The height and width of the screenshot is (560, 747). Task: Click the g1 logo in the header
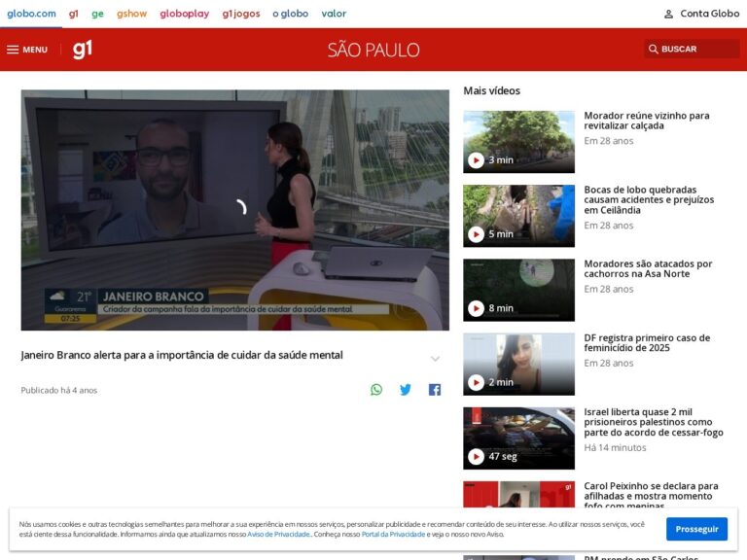tap(83, 50)
